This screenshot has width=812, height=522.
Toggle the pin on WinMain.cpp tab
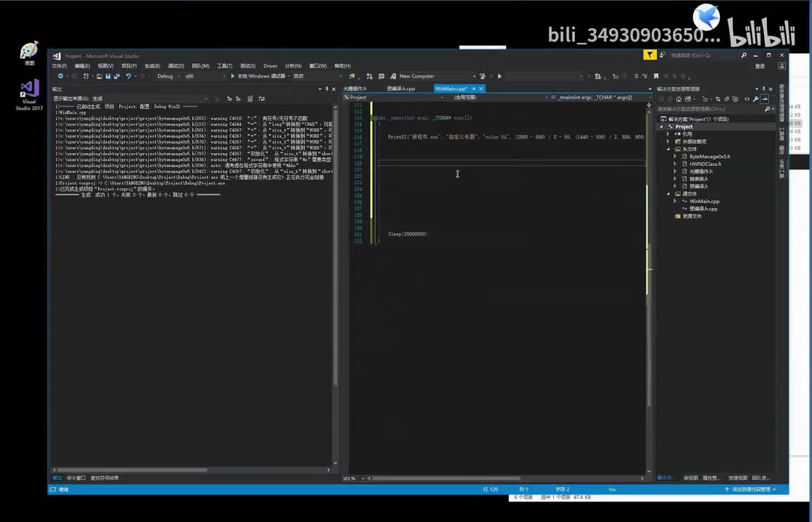[473, 88]
